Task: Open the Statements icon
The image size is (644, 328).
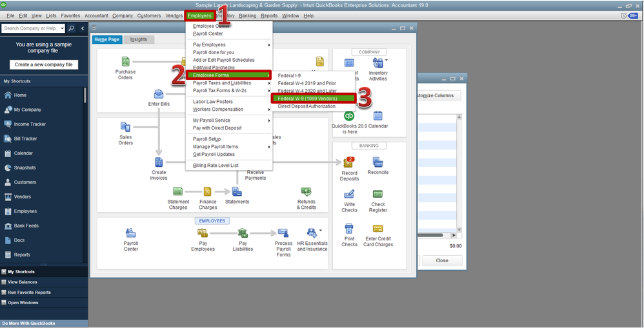Action: (237, 191)
